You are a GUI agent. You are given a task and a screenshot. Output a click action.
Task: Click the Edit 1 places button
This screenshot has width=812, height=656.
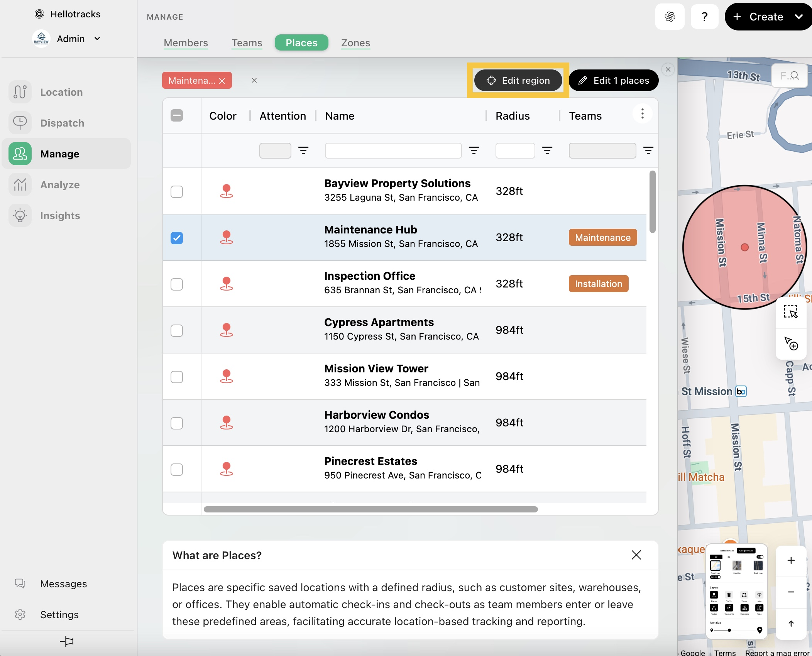click(614, 80)
